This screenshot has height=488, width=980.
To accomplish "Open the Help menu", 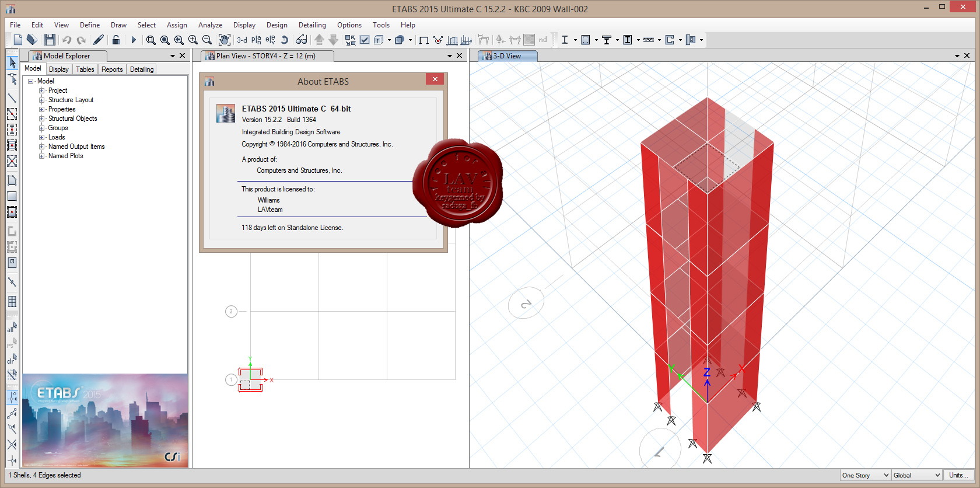I will click(408, 25).
